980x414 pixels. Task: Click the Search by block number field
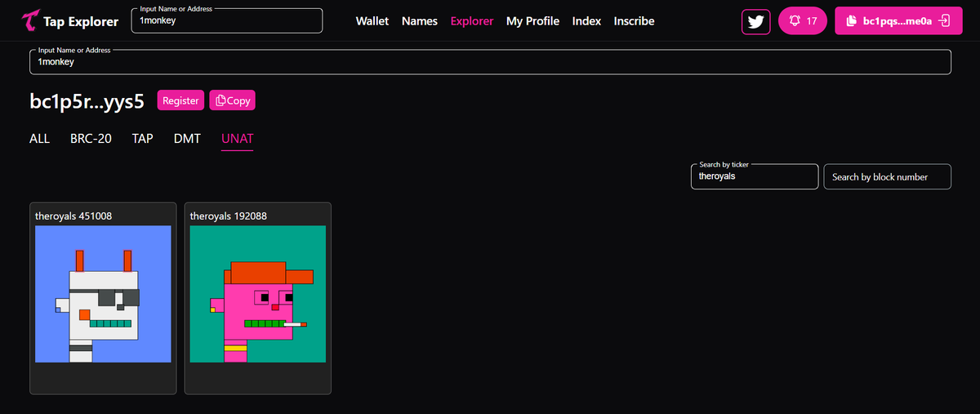coord(888,176)
